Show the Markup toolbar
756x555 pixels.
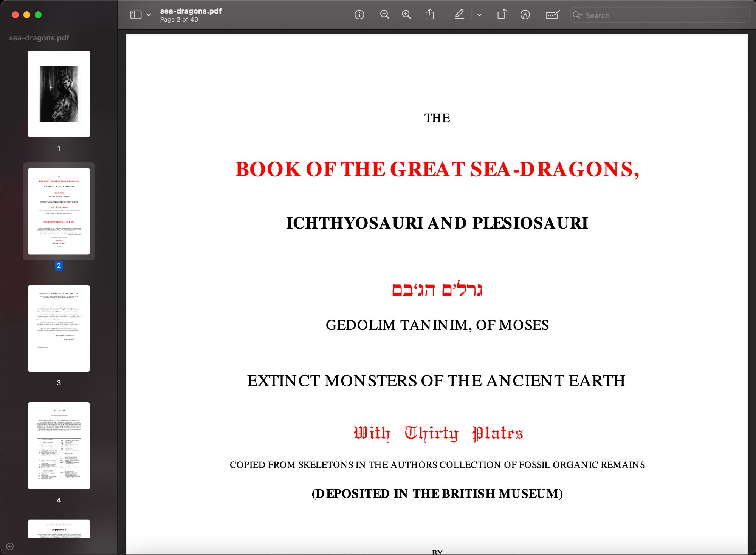[x=525, y=15]
